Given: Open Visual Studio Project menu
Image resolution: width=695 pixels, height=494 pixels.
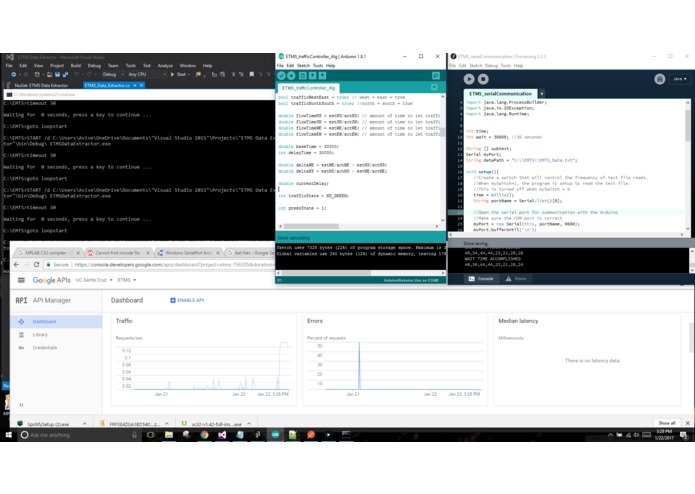Looking at the screenshot, I should point(57,66).
